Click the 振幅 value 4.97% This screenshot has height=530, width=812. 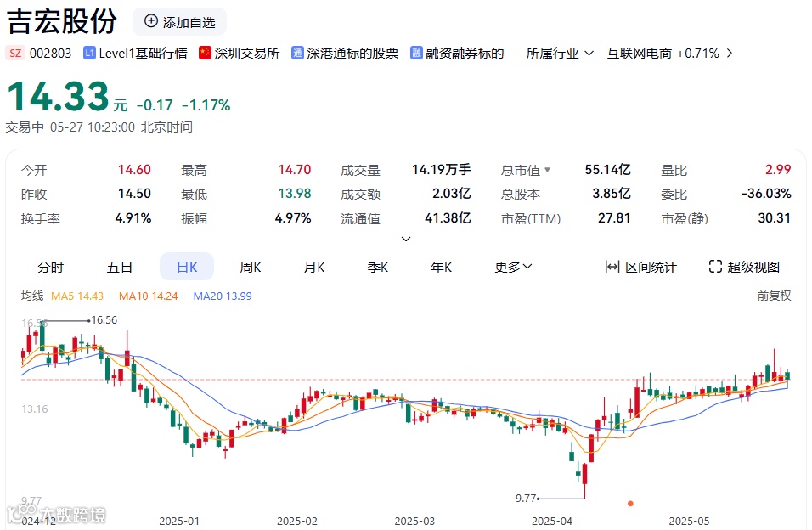point(293,217)
